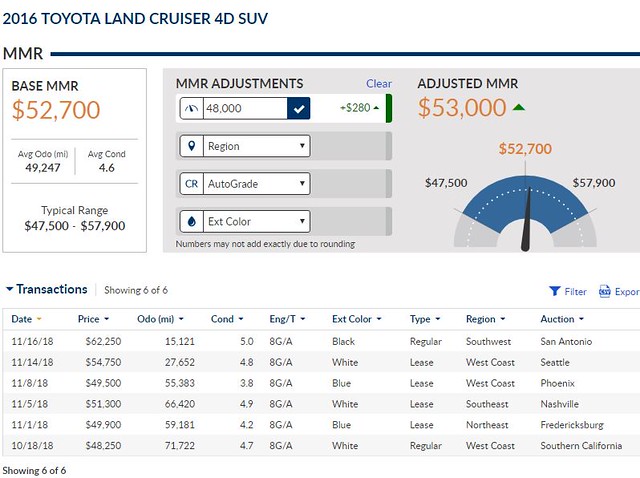Click the Nashville auction cell
The image size is (640, 478).
point(559,404)
